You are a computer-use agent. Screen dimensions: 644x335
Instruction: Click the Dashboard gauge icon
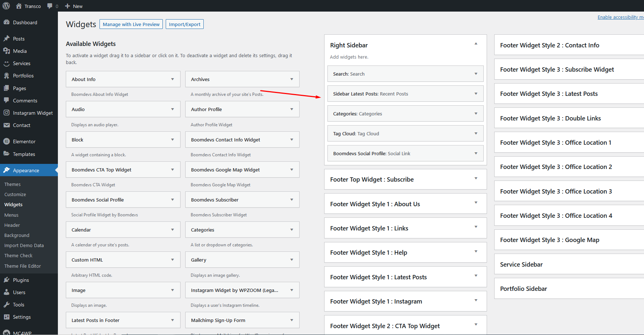(x=7, y=22)
